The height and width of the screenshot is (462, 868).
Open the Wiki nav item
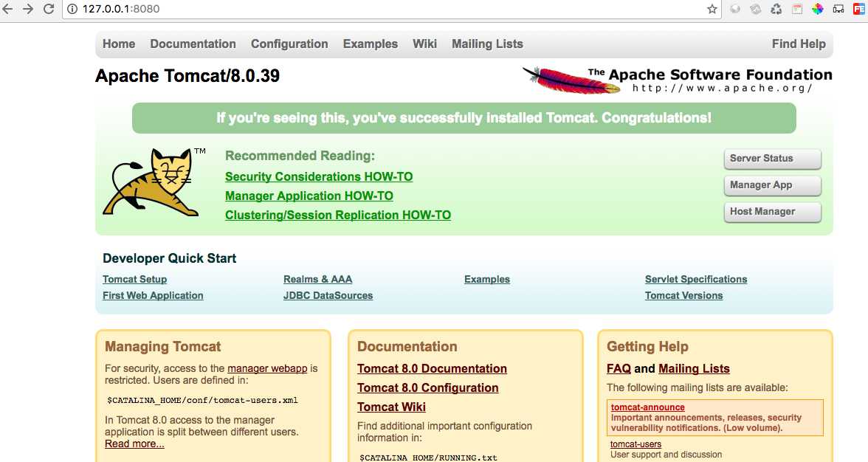(x=424, y=44)
